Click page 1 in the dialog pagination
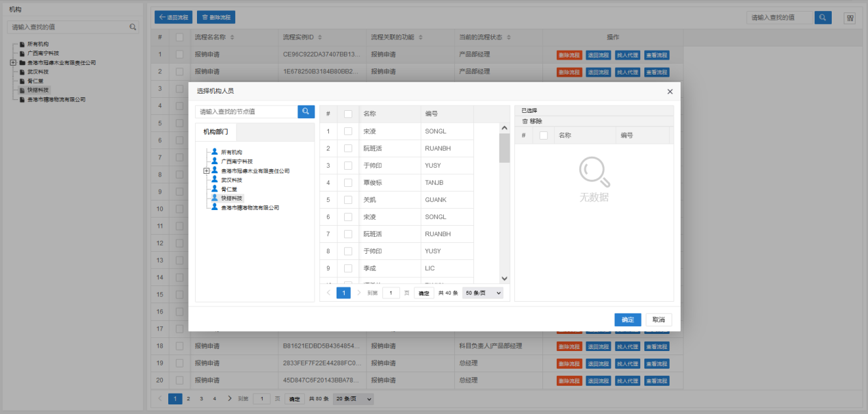This screenshot has width=868, height=414. 343,293
